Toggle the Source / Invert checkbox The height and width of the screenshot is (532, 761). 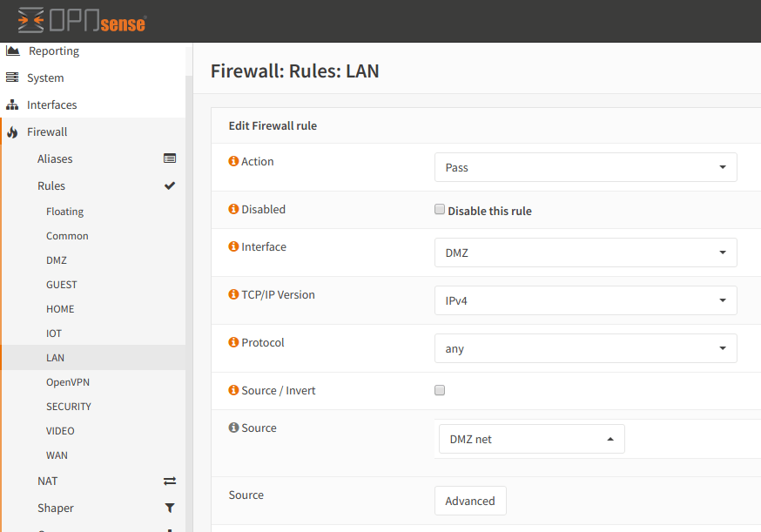(440, 390)
